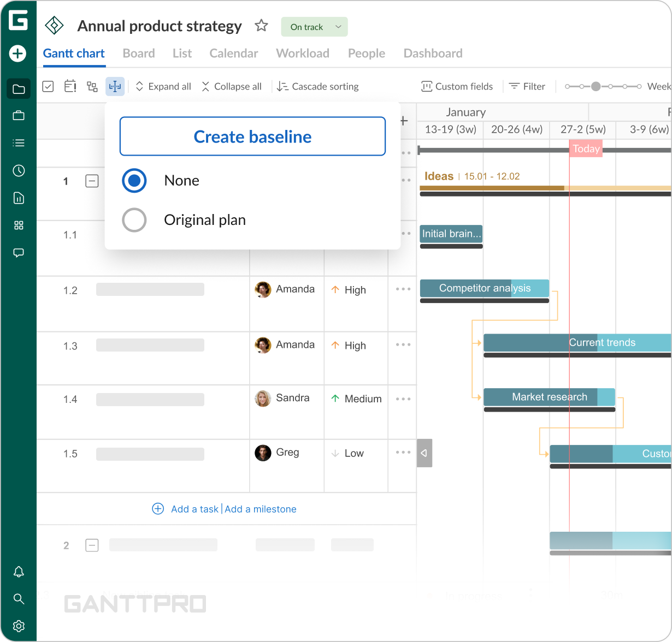
Task: Open the reports sidebar icon
Action: click(x=19, y=198)
